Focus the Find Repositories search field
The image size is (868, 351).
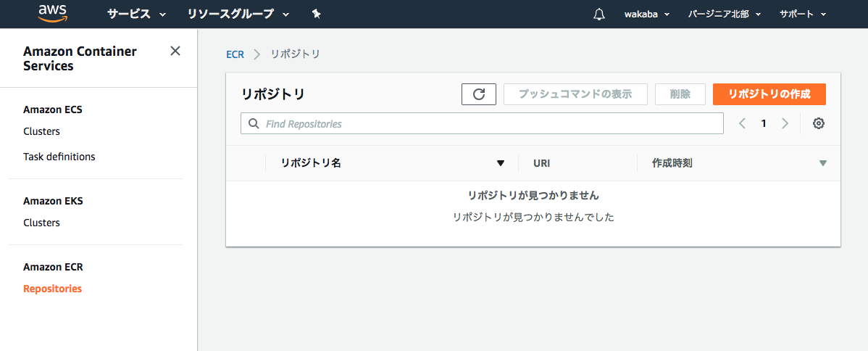point(482,124)
